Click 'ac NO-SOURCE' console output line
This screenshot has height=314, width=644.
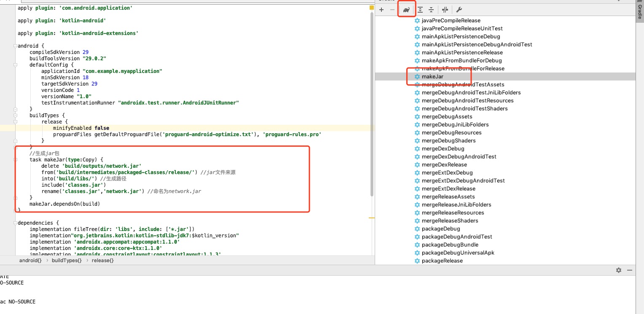pyautogui.click(x=18, y=302)
